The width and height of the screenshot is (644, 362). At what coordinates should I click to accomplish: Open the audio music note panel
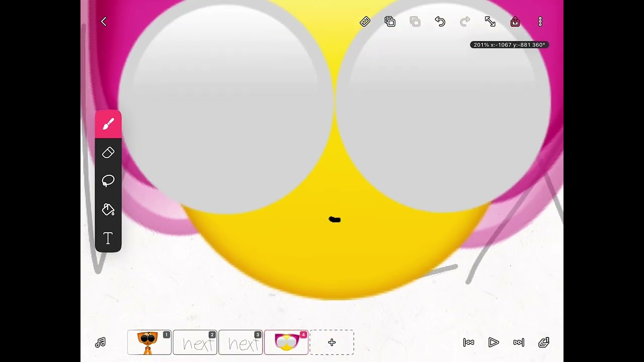click(x=100, y=342)
